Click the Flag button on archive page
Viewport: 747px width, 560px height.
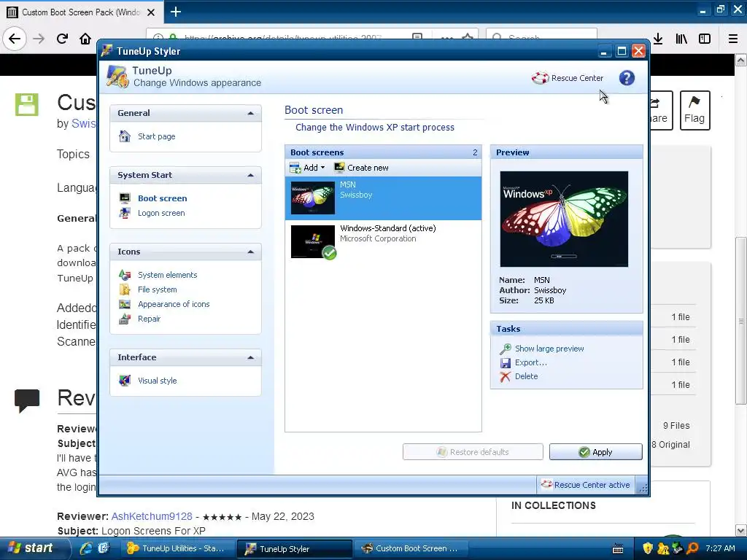pos(694,110)
